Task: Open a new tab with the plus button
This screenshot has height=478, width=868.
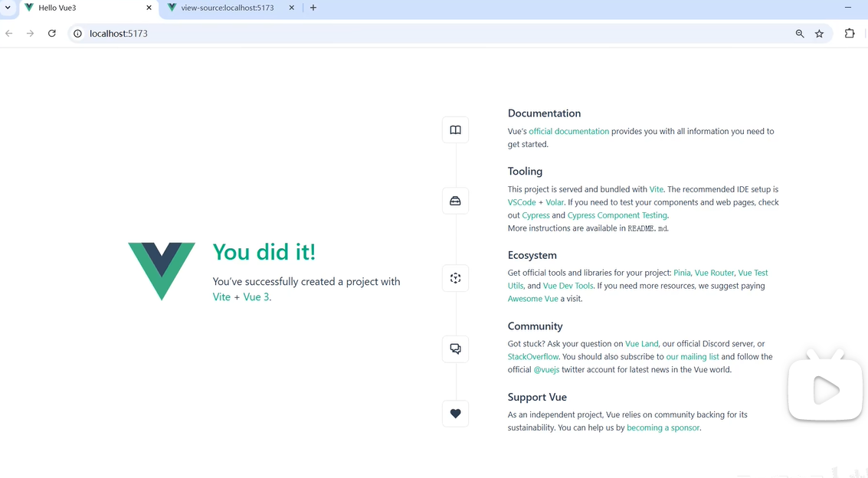Action: coord(313,8)
